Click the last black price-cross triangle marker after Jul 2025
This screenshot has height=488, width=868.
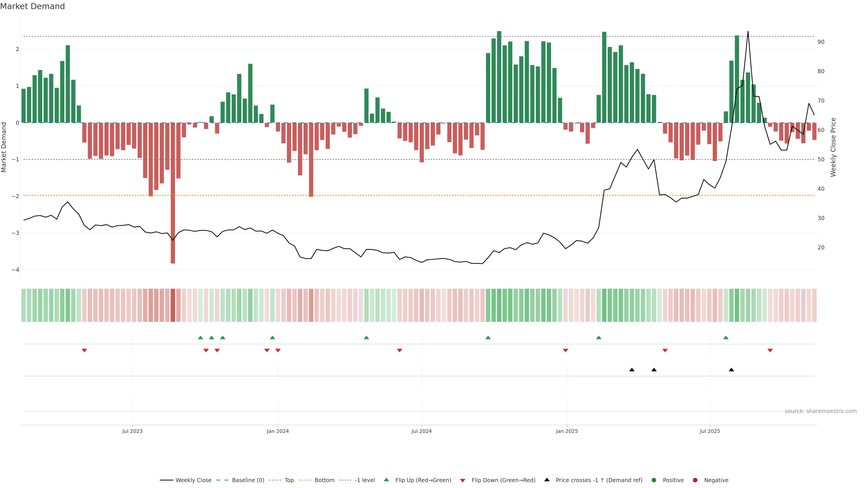coord(731,370)
